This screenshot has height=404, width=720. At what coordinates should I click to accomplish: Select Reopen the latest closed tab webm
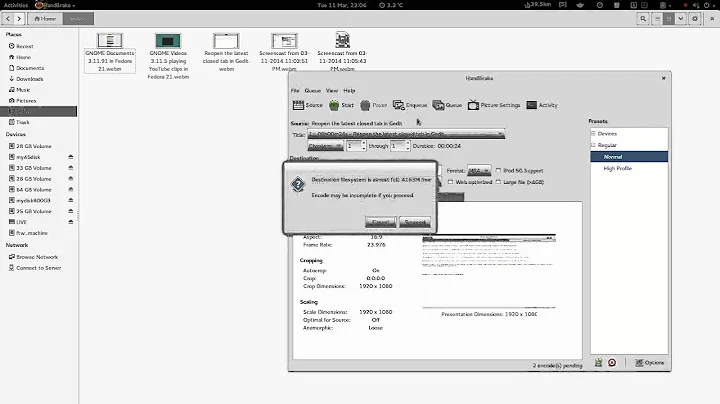click(226, 53)
